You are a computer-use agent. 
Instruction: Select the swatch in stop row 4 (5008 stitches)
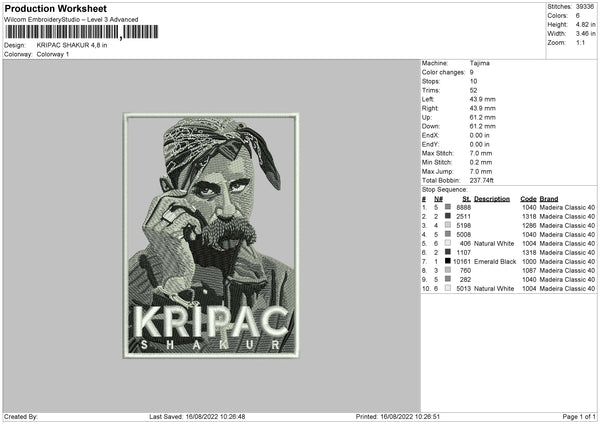[x=448, y=234]
